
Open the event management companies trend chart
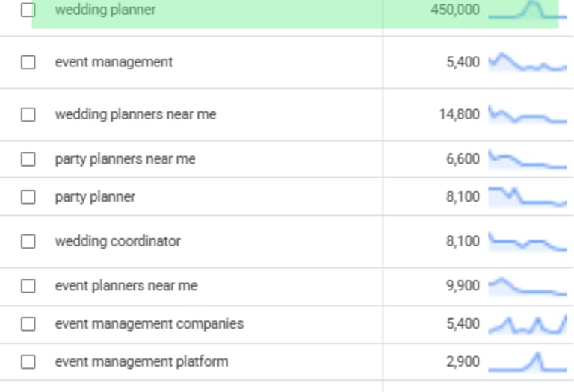(527, 325)
